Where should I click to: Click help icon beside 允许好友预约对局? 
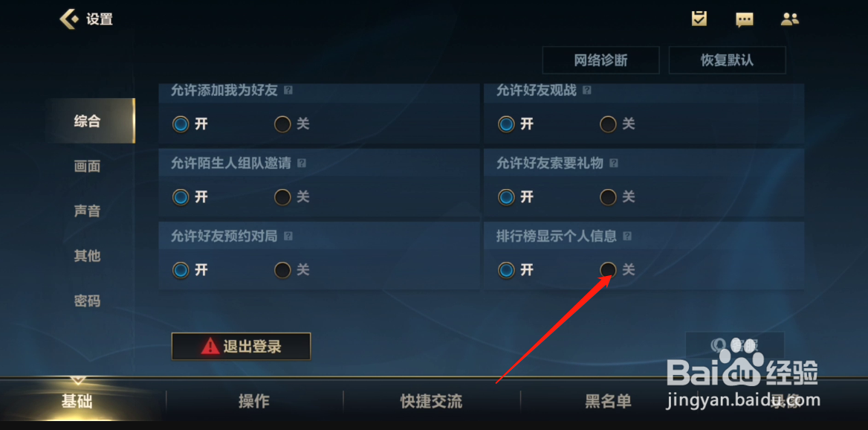(288, 237)
